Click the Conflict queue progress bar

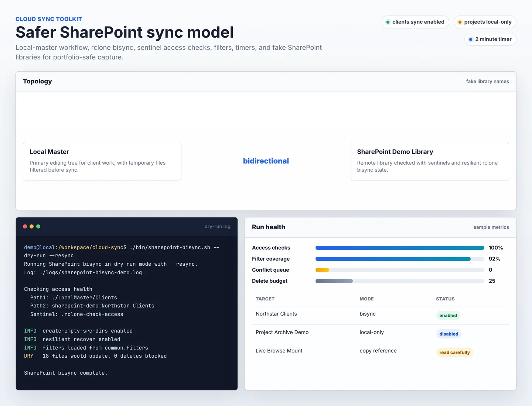[400, 270]
